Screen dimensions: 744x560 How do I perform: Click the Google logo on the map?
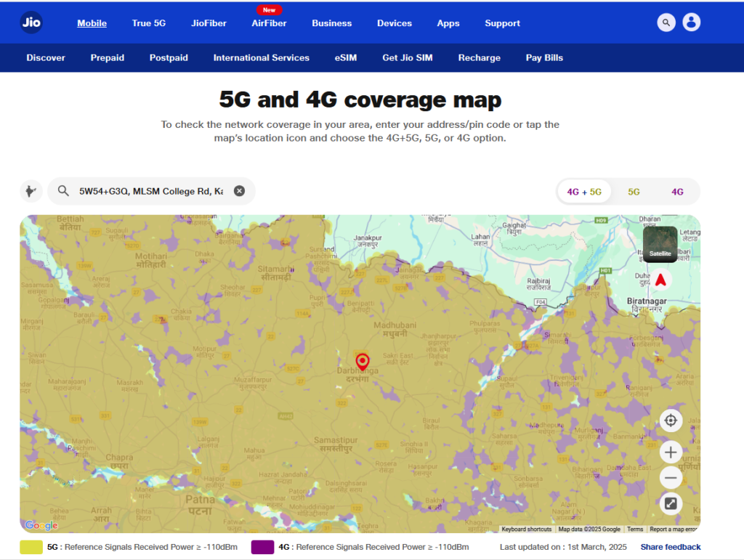click(41, 525)
